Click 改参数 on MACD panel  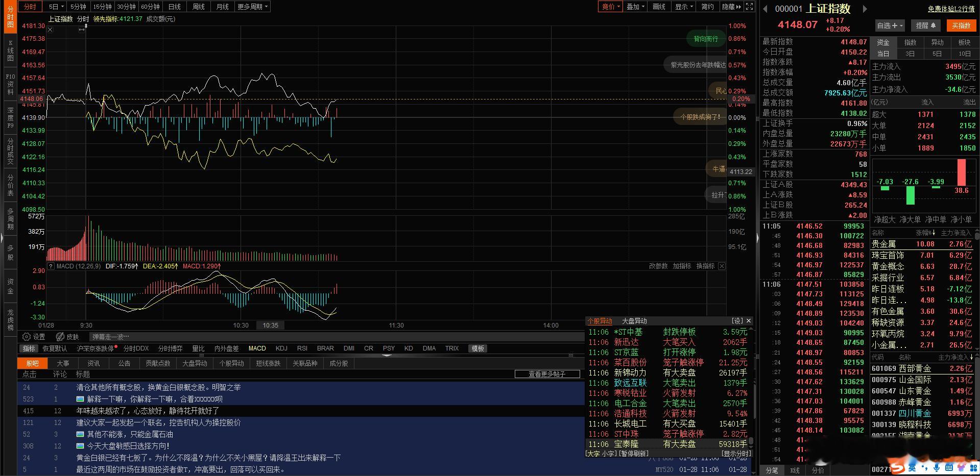(658, 266)
